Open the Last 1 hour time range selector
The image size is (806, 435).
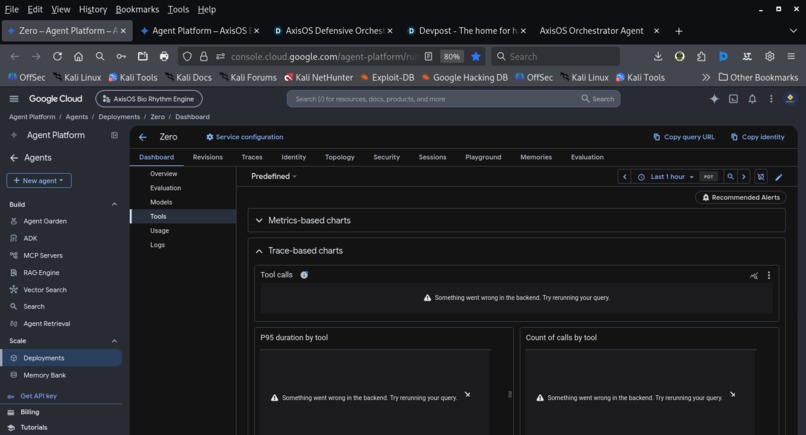point(667,177)
